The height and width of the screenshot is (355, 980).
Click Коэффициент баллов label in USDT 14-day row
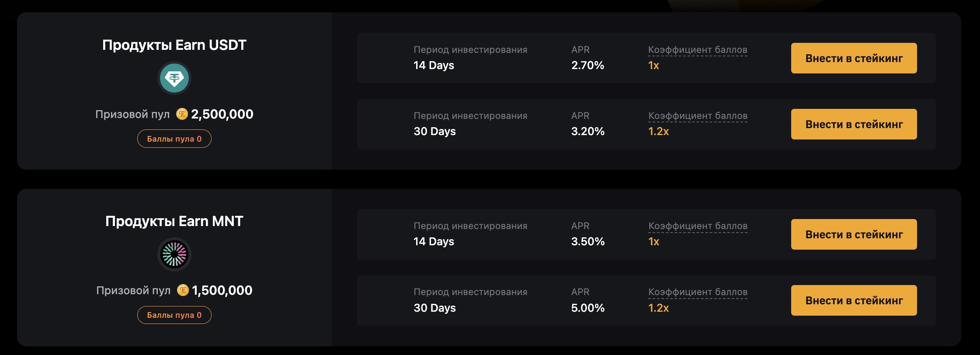point(698,50)
